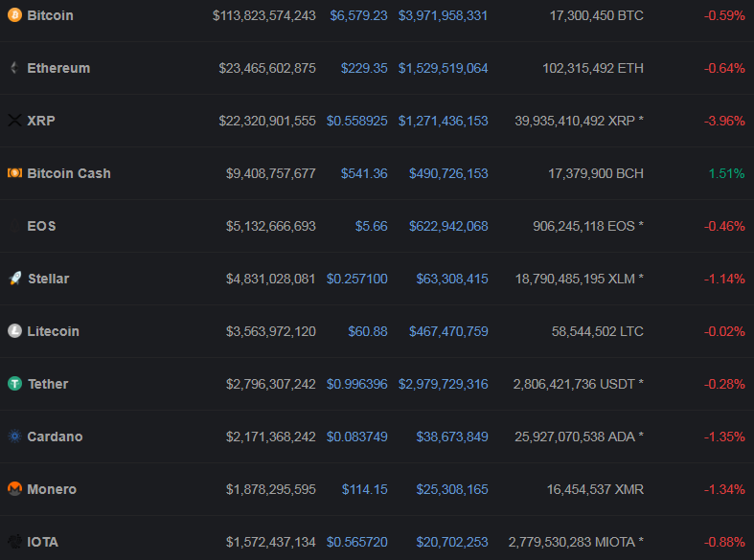Click EOS volume $622,942,068
Image resolution: width=754 pixels, height=560 pixels.
448,226
